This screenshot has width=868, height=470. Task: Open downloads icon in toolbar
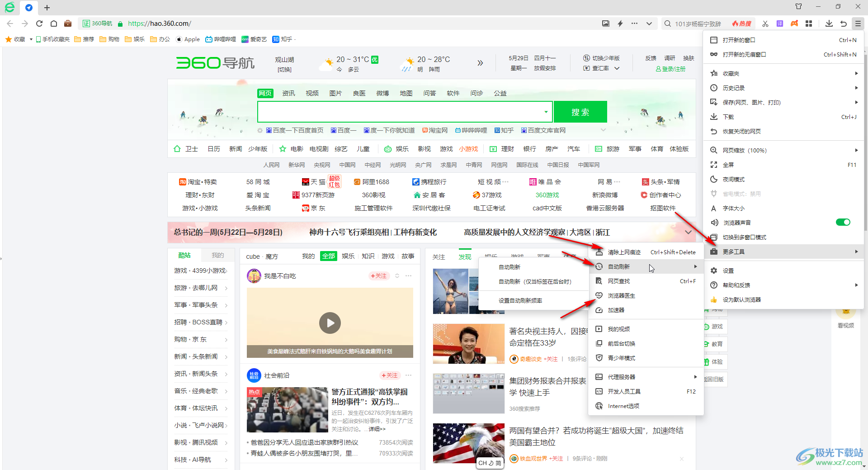point(829,24)
